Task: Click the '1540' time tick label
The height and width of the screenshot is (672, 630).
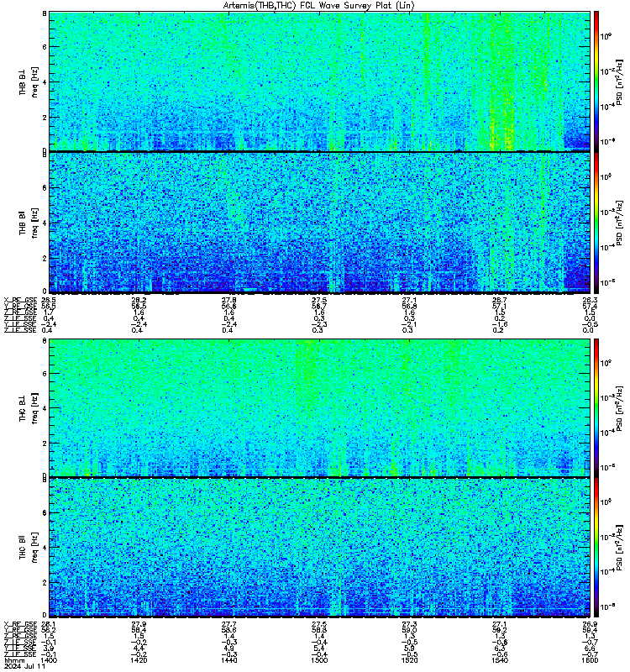Action: pos(500,660)
